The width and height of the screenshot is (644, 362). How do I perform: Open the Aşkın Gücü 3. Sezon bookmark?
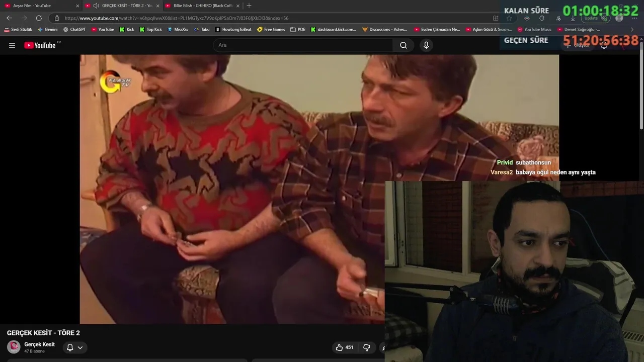click(x=489, y=29)
